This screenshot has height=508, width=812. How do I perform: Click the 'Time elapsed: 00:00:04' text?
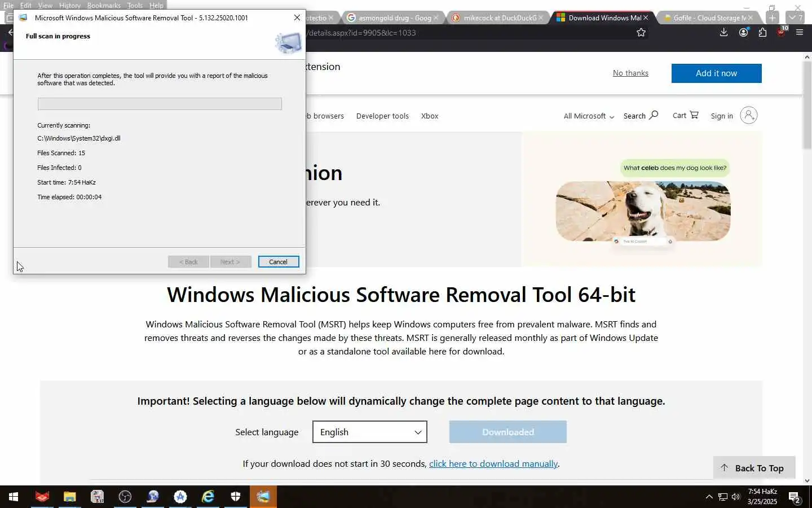(69, 197)
